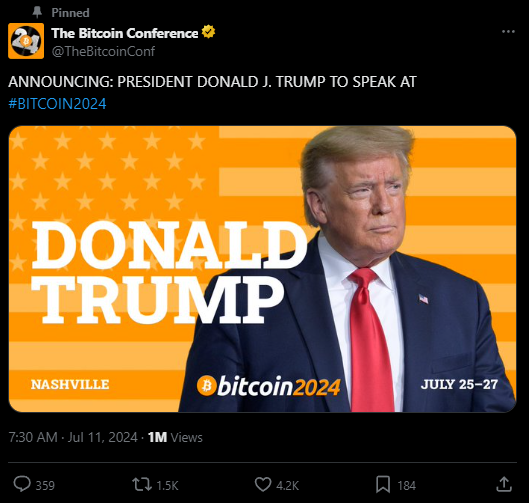
Task: Open the three-dot more options menu
Action: (508, 32)
